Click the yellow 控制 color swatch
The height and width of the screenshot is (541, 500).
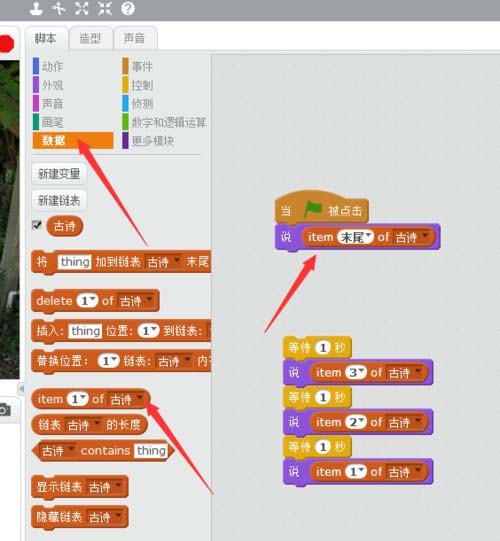click(x=125, y=85)
